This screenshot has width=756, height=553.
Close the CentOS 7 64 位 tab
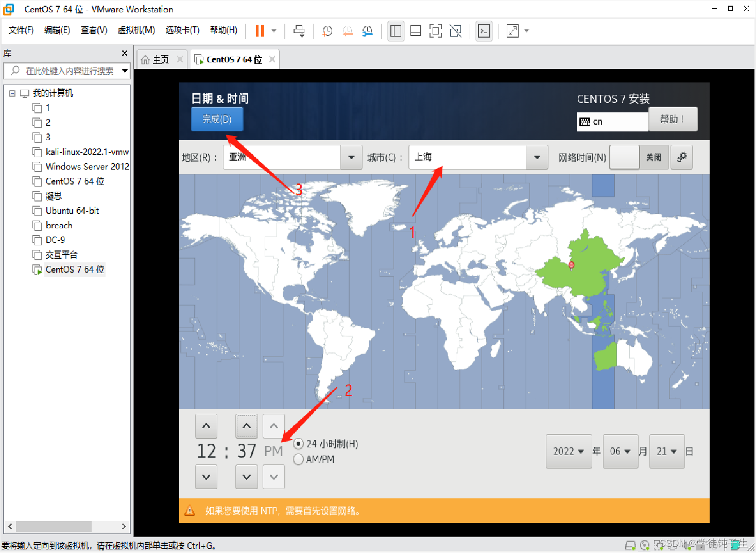[x=272, y=59]
